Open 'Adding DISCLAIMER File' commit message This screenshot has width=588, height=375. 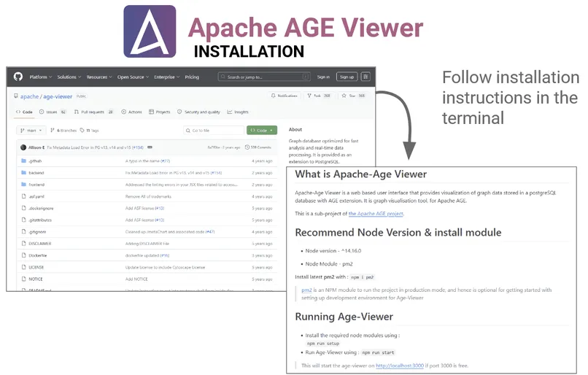(147, 244)
